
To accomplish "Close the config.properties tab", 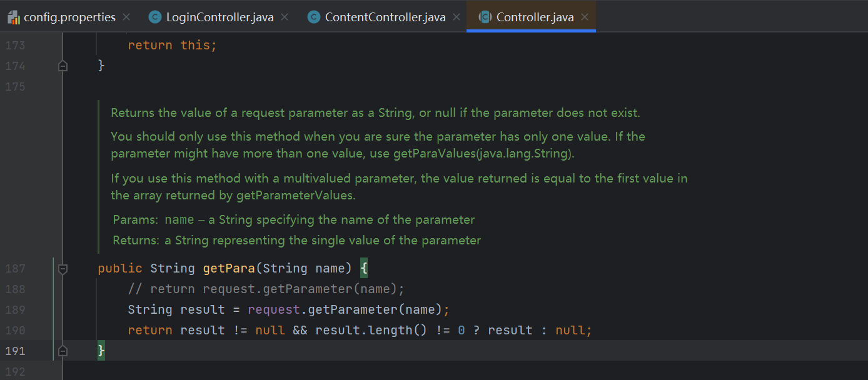I will click(x=126, y=17).
